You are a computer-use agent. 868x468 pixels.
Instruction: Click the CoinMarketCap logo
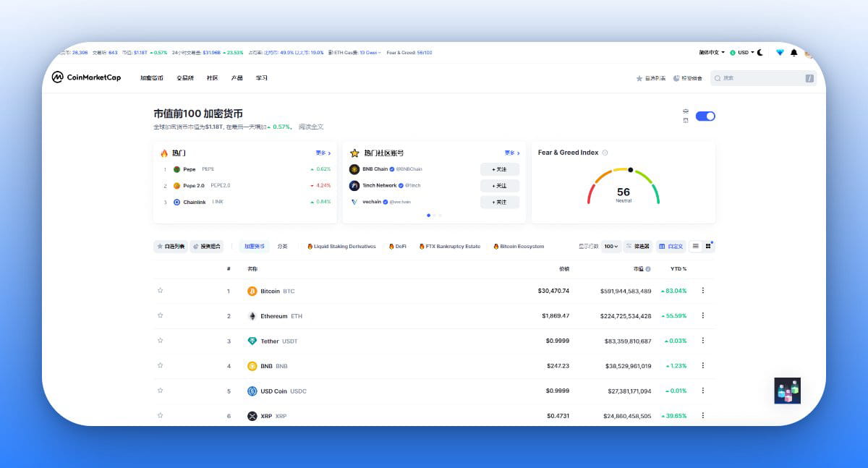[86, 77]
